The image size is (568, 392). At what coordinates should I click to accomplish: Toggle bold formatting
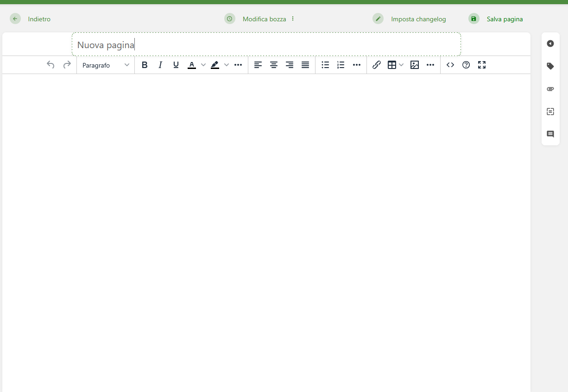point(145,65)
